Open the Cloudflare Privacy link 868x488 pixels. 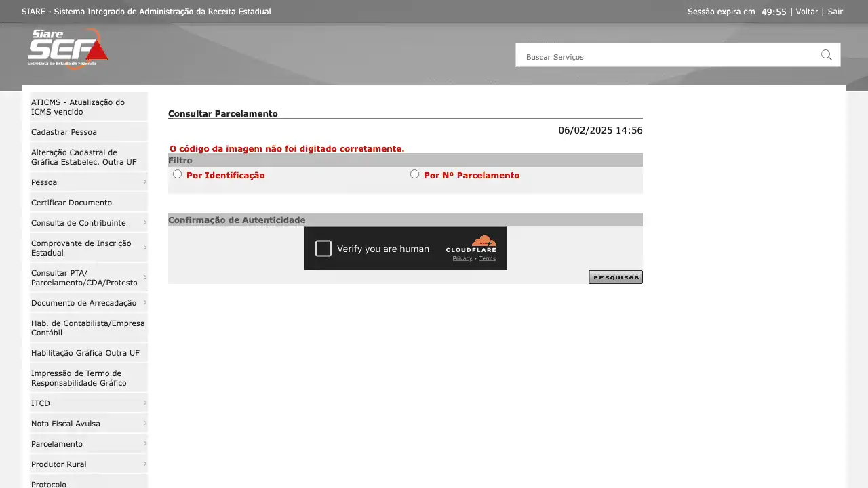click(x=462, y=258)
